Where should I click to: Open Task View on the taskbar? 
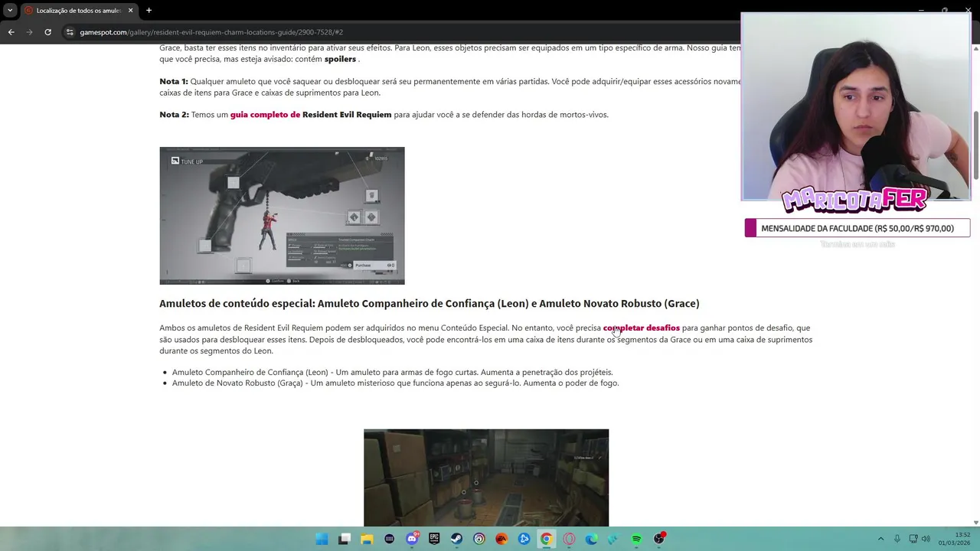tap(345, 539)
